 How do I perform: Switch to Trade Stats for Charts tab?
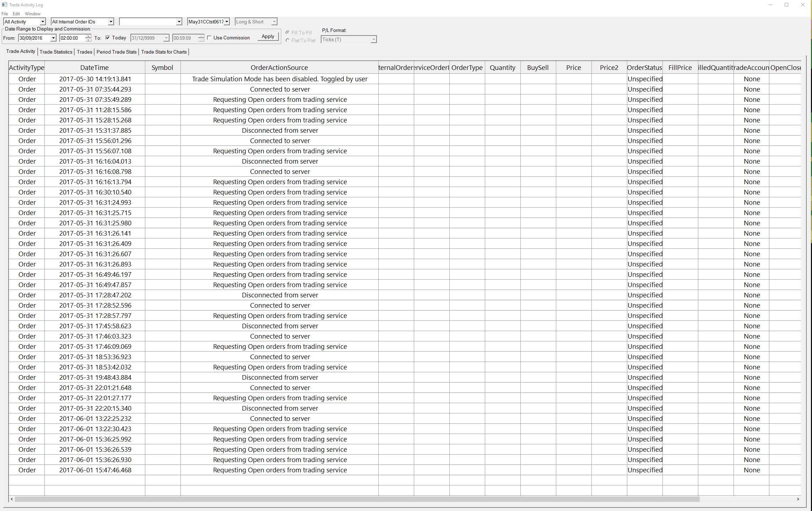[164, 52]
